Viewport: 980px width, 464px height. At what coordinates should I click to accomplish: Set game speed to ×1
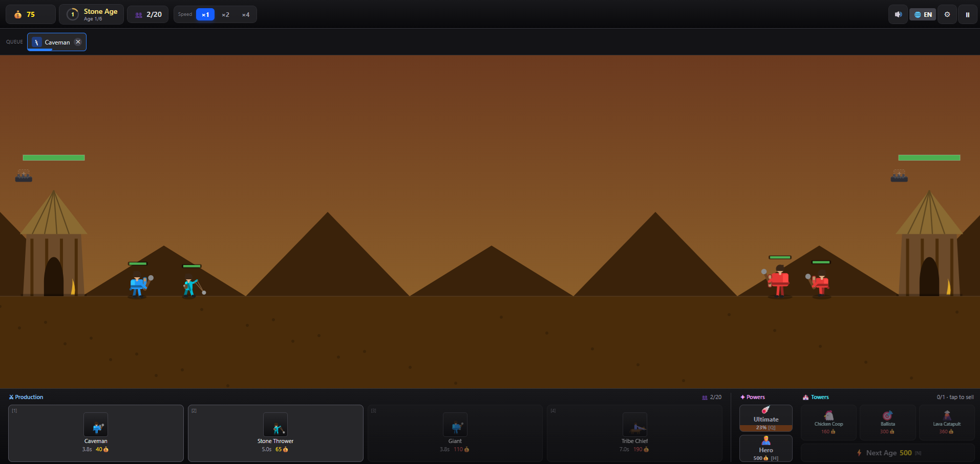205,14
